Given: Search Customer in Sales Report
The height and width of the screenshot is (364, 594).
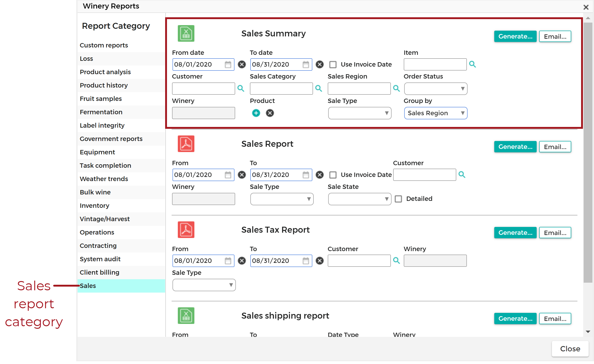Looking at the screenshot, I should tap(462, 175).
